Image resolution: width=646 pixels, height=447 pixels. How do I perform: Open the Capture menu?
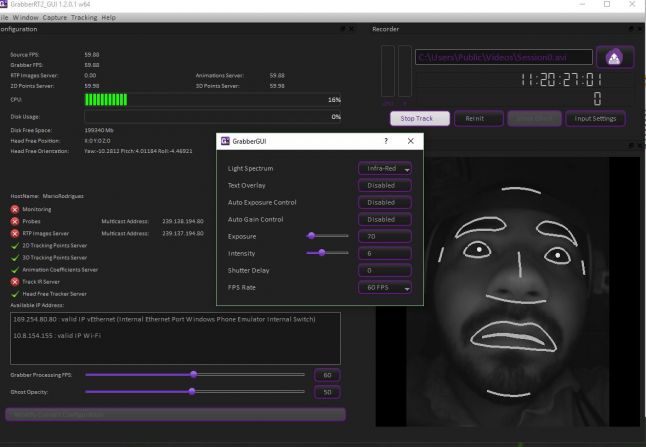tap(54, 17)
